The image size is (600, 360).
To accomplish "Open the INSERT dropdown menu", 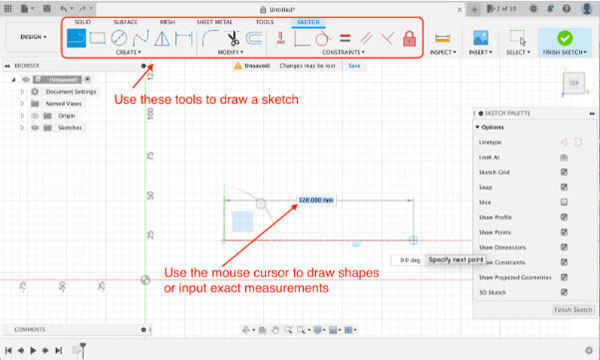I will coord(480,52).
